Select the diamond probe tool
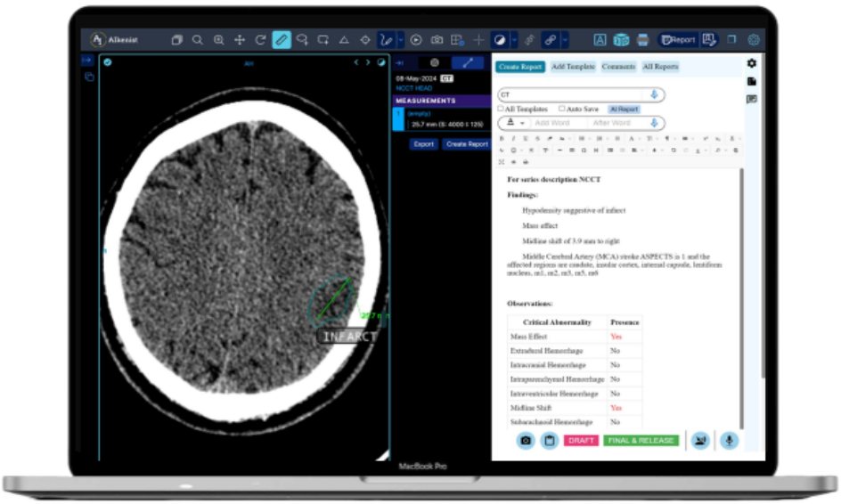This screenshot has height=504, width=841. pos(365,40)
